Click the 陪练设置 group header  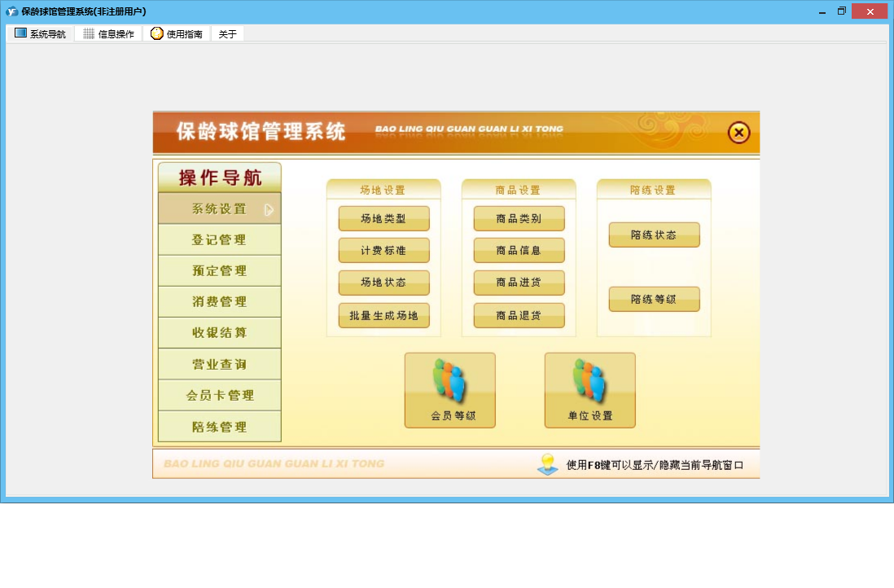coord(653,190)
